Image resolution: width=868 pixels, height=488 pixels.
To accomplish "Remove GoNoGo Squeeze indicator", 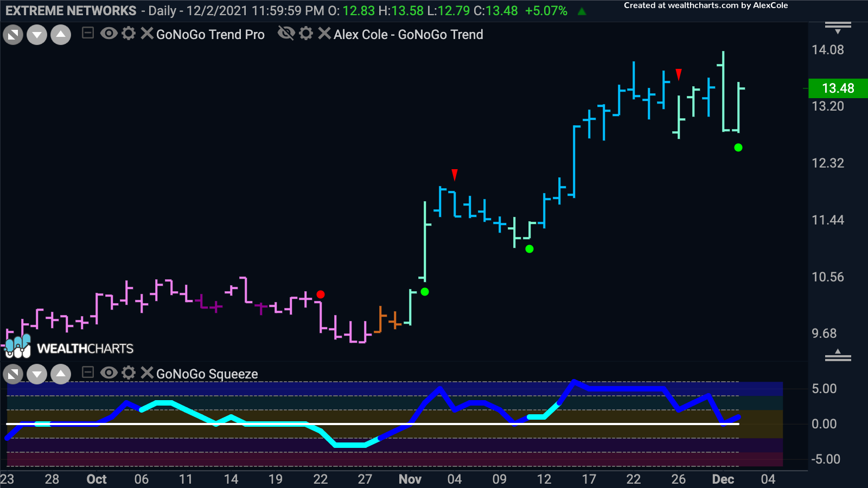I will tap(147, 373).
